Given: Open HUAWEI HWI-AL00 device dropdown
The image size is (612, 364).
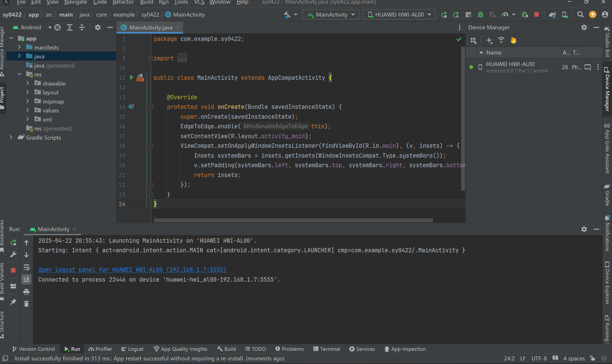Looking at the screenshot, I should [399, 15].
